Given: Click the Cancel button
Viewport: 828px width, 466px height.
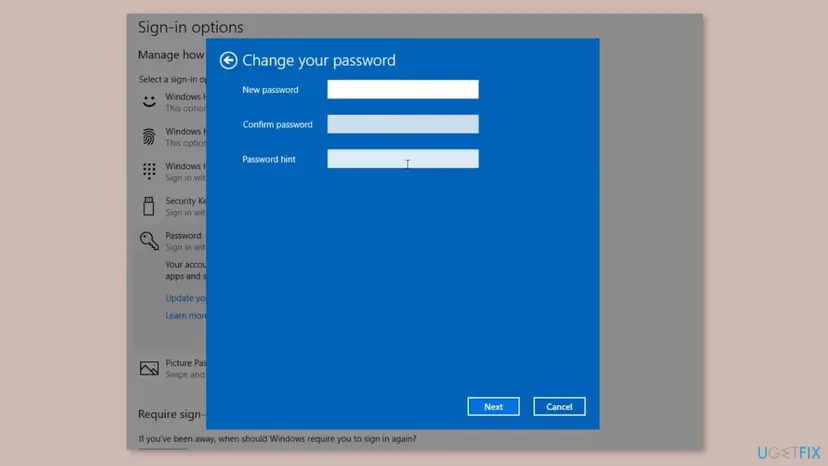Looking at the screenshot, I should (559, 407).
